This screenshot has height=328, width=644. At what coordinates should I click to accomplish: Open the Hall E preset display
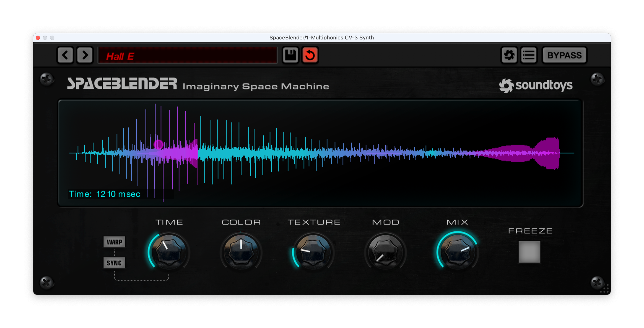click(x=187, y=56)
